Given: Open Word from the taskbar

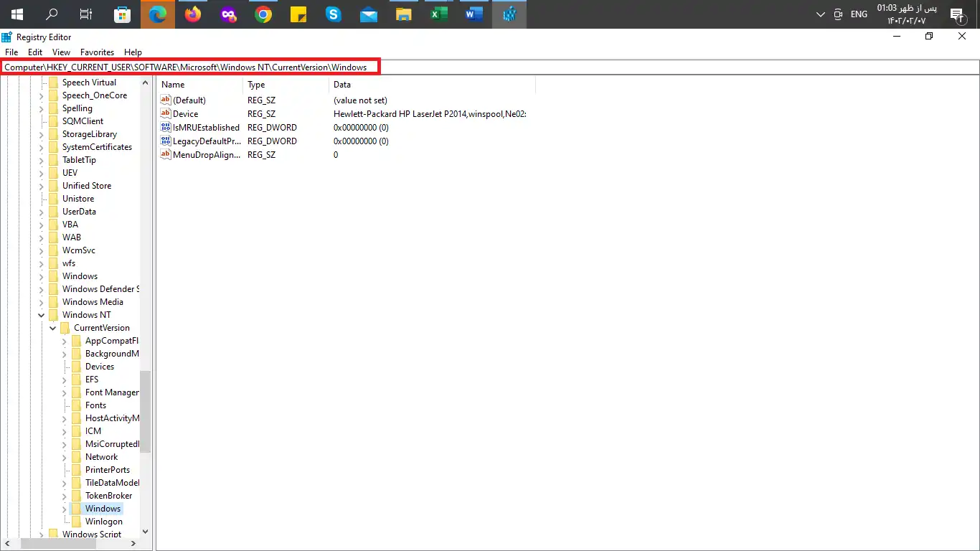Looking at the screenshot, I should click(474, 14).
